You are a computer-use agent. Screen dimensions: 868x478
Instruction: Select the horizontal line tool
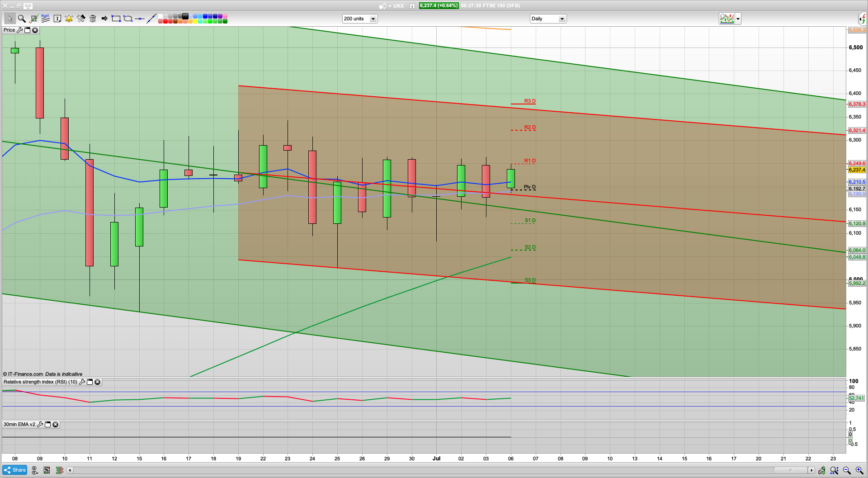coord(140,19)
